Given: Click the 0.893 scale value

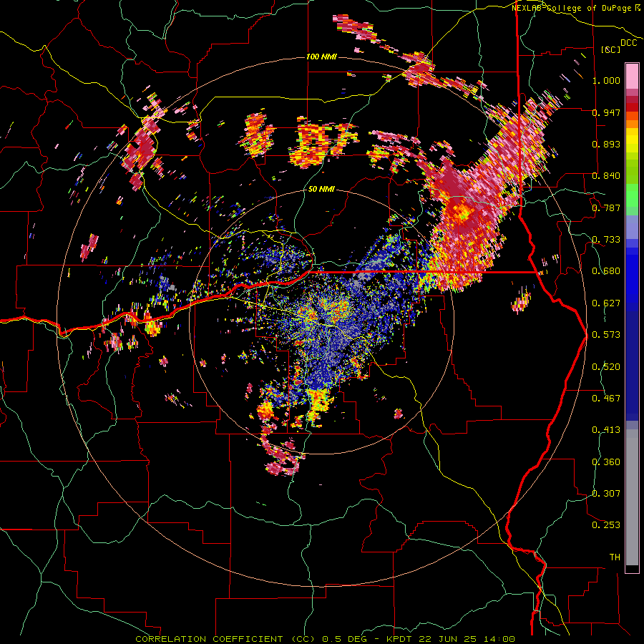Looking at the screenshot, I should (606, 144).
